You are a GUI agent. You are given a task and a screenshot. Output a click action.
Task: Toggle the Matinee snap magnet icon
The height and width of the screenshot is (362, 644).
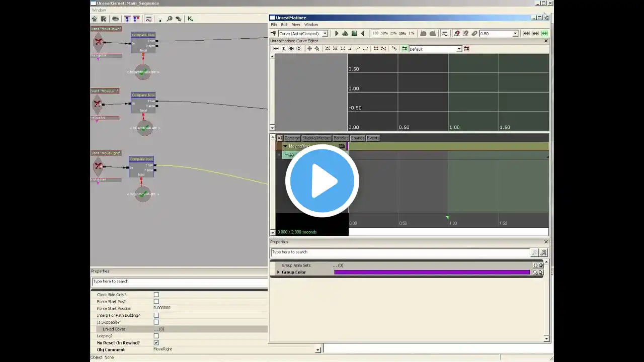point(457,34)
